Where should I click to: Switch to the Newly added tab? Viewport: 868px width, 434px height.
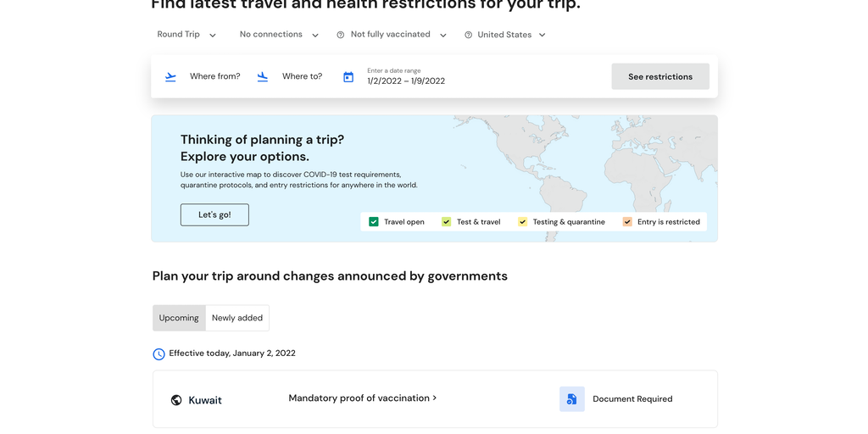[237, 318]
